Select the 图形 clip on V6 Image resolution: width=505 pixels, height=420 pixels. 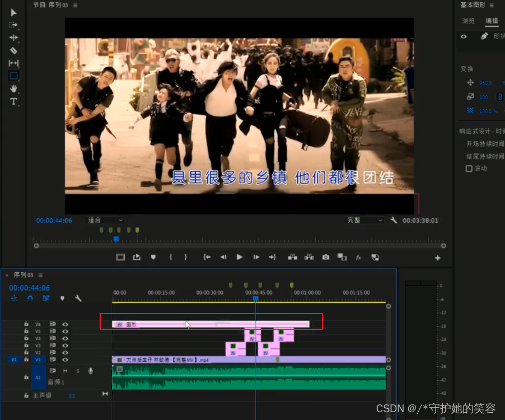[211, 324]
